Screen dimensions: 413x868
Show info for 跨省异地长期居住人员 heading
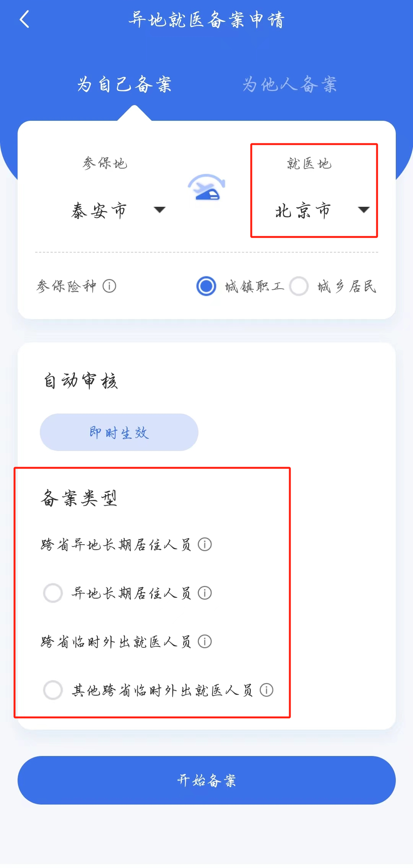click(205, 544)
